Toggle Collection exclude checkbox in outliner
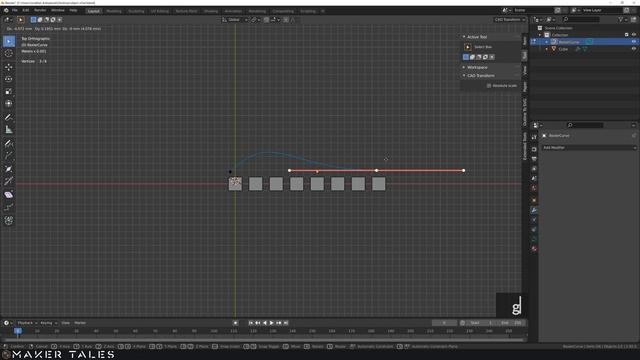The image size is (640, 360). pos(627,35)
